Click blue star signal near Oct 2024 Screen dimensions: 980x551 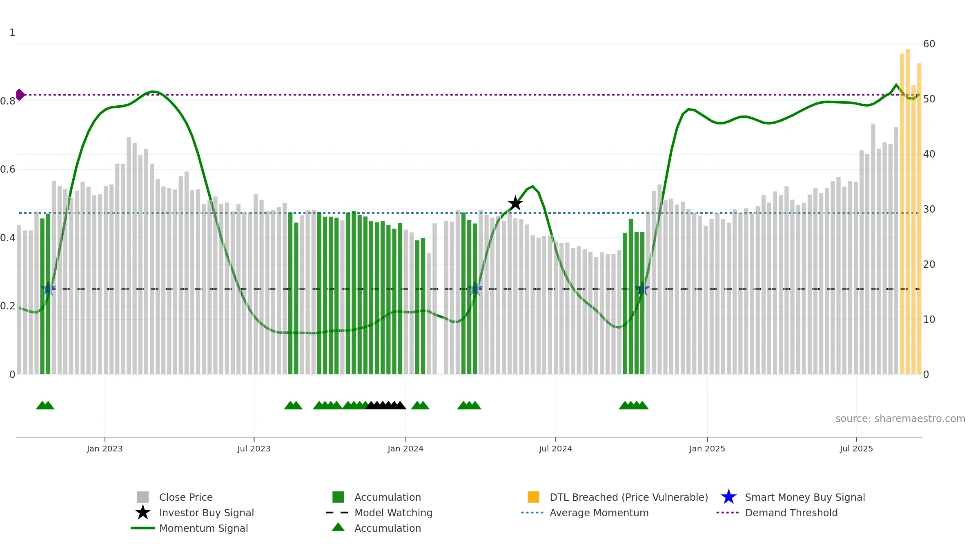pos(642,289)
